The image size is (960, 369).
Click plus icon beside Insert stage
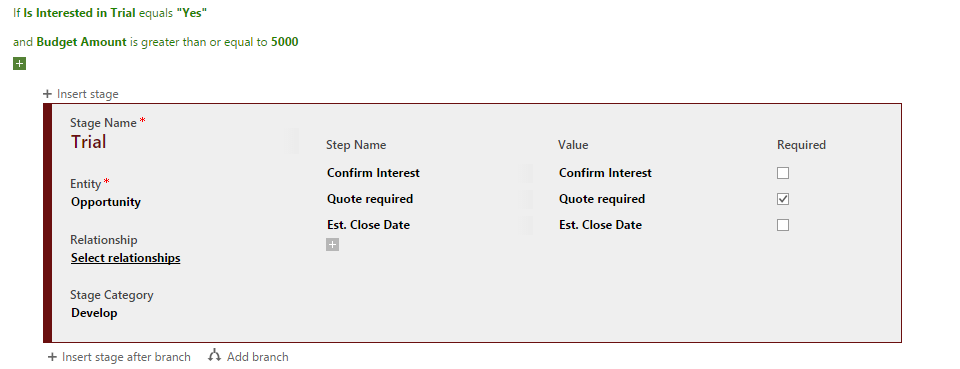pos(47,94)
